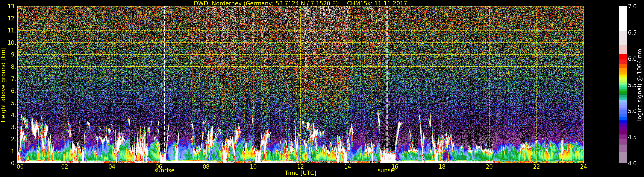The image size is (644, 177).
Task: Pick the 00 hour tick on time axis
Action: (x=20, y=167)
